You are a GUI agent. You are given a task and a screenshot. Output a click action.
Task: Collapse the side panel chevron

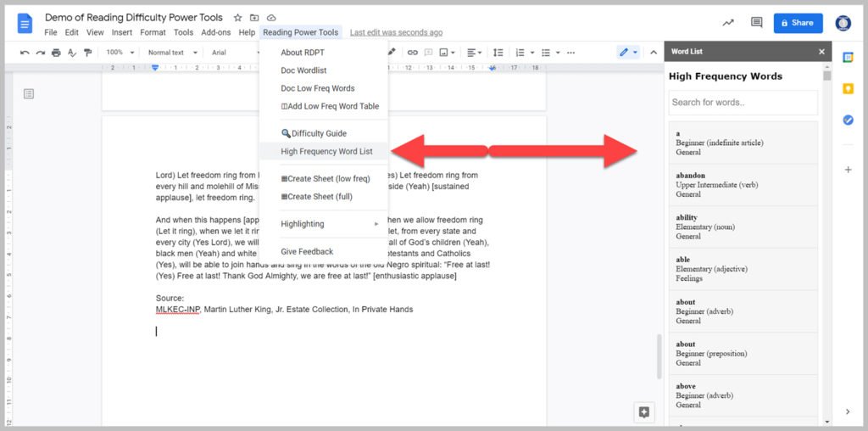coord(848,411)
